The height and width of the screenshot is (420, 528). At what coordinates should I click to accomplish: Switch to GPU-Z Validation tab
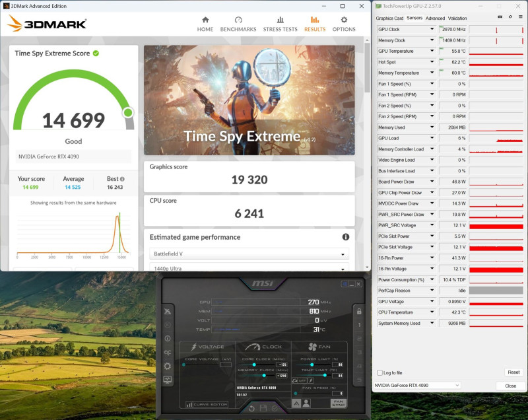[x=457, y=18]
